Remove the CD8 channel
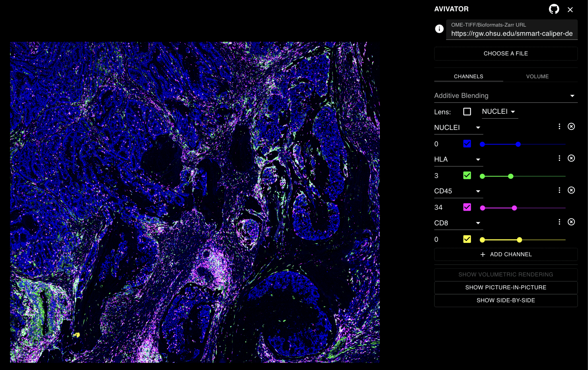The width and height of the screenshot is (588, 370). [571, 222]
